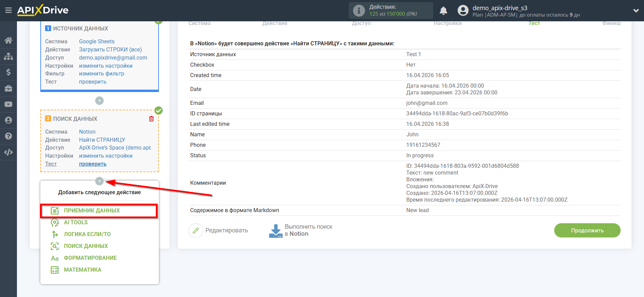
Task: Click the In progress status value
Action: tap(420, 155)
